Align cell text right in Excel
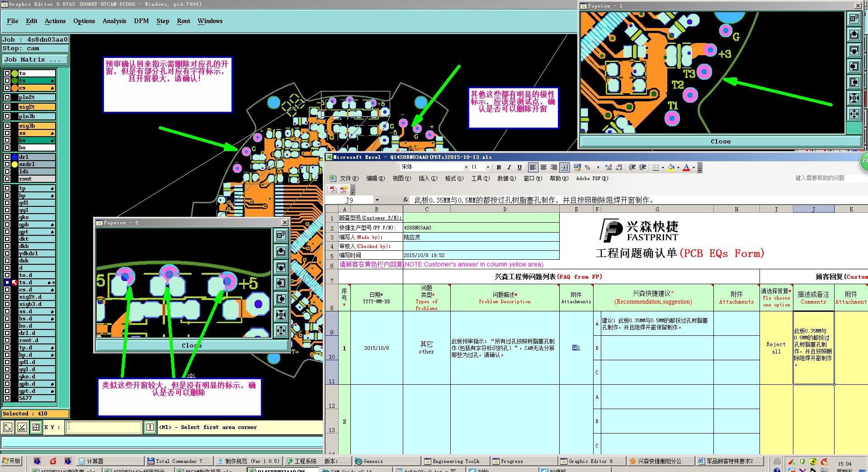Image resolution: width=868 pixels, height=472 pixels. (554, 167)
